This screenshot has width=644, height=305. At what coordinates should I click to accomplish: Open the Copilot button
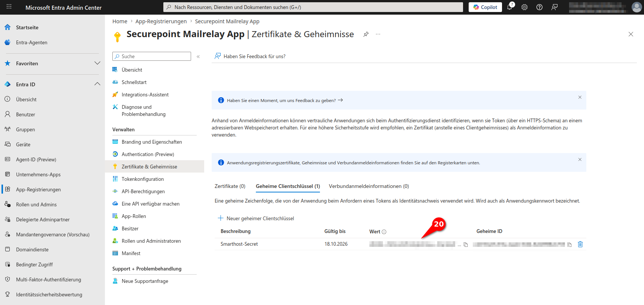[485, 7]
